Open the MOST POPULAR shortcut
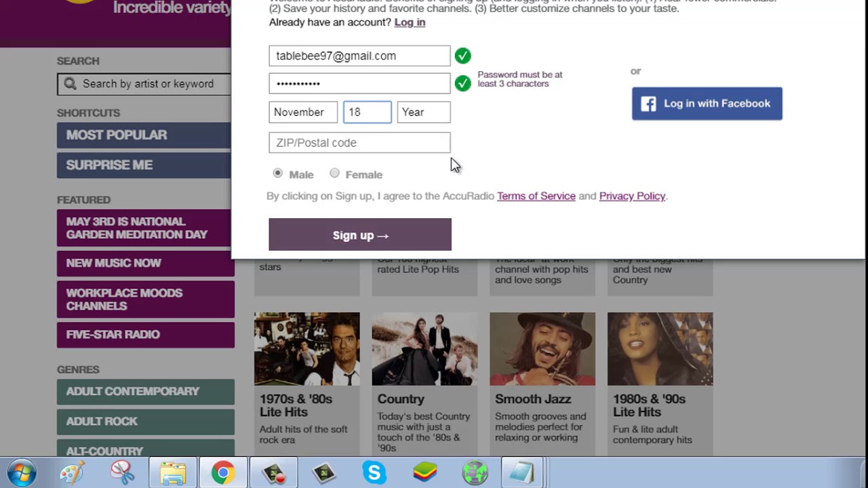 point(144,135)
